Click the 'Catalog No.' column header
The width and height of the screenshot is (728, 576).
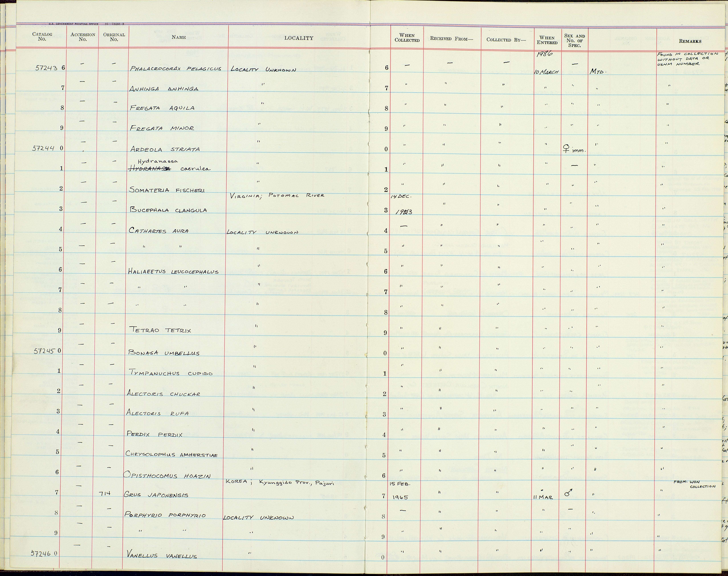(42, 36)
